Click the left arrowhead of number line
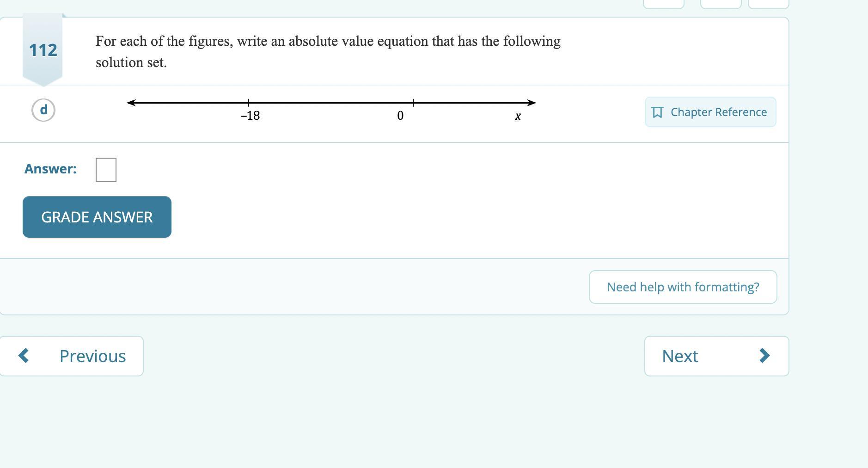This screenshot has width=868, height=468. pyautogui.click(x=131, y=103)
